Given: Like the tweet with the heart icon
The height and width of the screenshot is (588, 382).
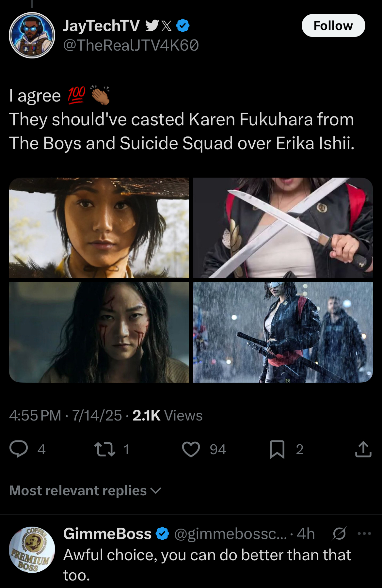Looking at the screenshot, I should 191,449.
